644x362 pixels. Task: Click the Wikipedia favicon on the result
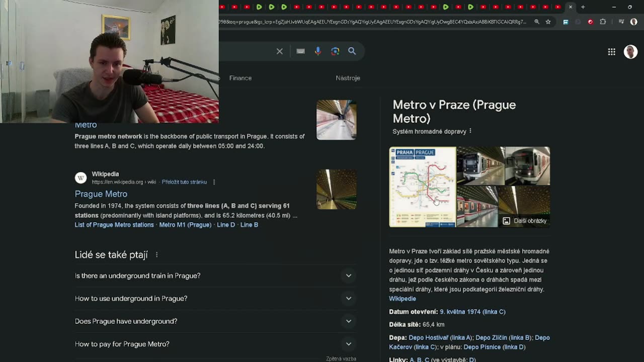[x=80, y=178]
